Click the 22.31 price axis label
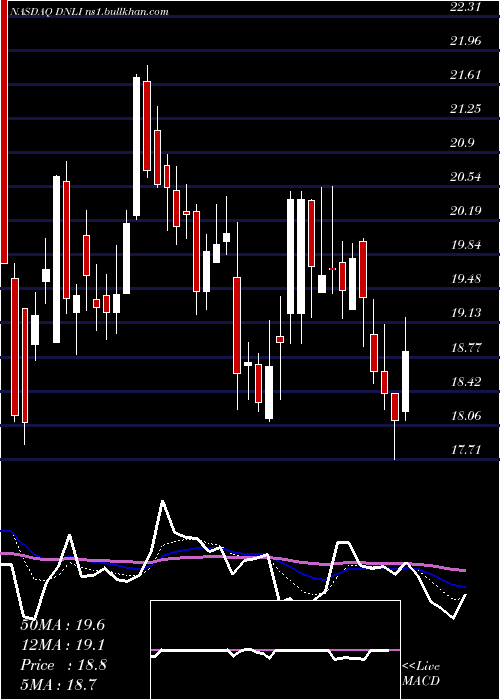Image resolution: width=500 pixels, height=700 pixels. [x=466, y=7]
